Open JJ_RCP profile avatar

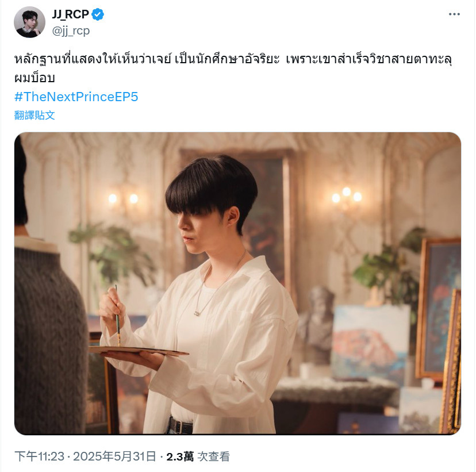[29, 22]
